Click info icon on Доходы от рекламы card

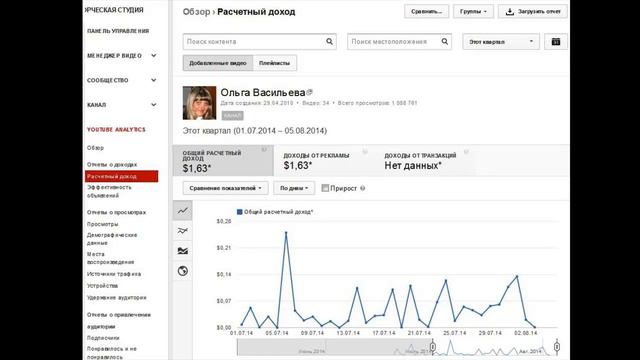pos(365,151)
